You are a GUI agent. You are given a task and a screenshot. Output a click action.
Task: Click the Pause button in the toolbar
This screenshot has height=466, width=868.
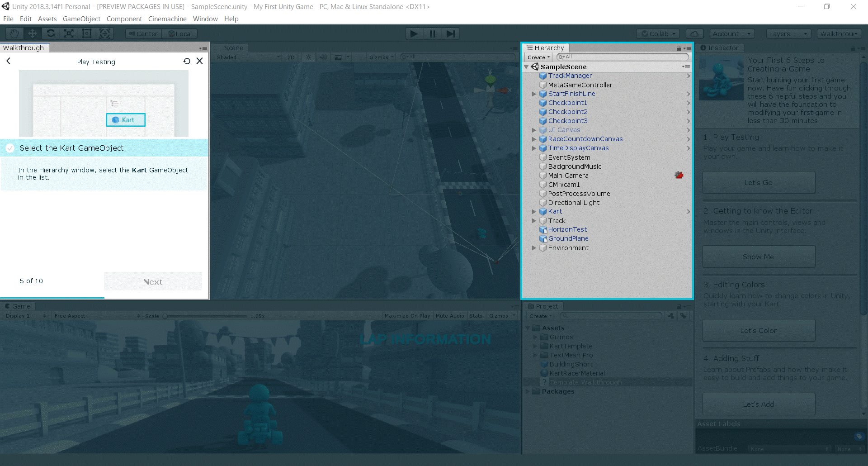[x=432, y=33]
